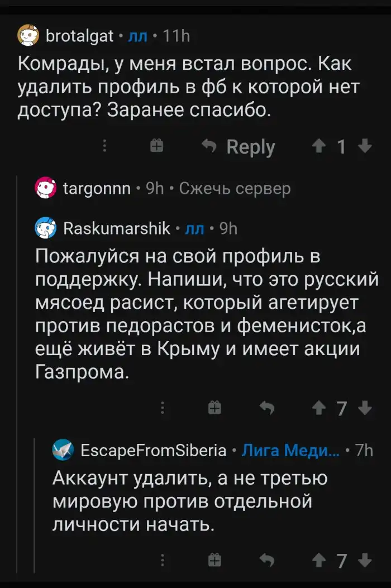Give award to Raskumarshik's comment

pos(214,408)
